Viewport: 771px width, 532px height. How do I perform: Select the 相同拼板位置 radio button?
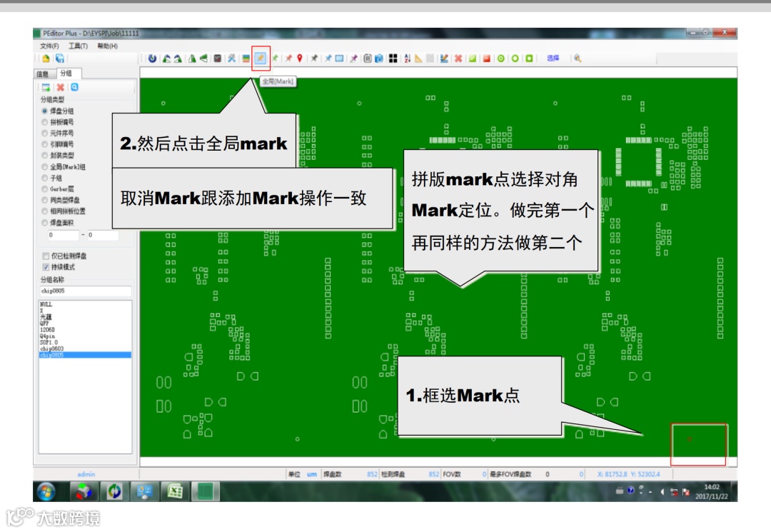pyautogui.click(x=45, y=211)
